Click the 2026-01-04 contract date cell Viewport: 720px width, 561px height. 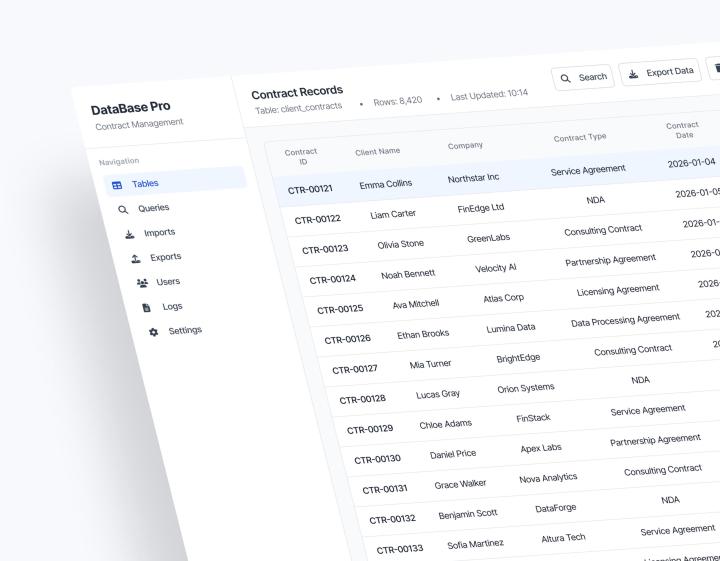click(x=692, y=163)
